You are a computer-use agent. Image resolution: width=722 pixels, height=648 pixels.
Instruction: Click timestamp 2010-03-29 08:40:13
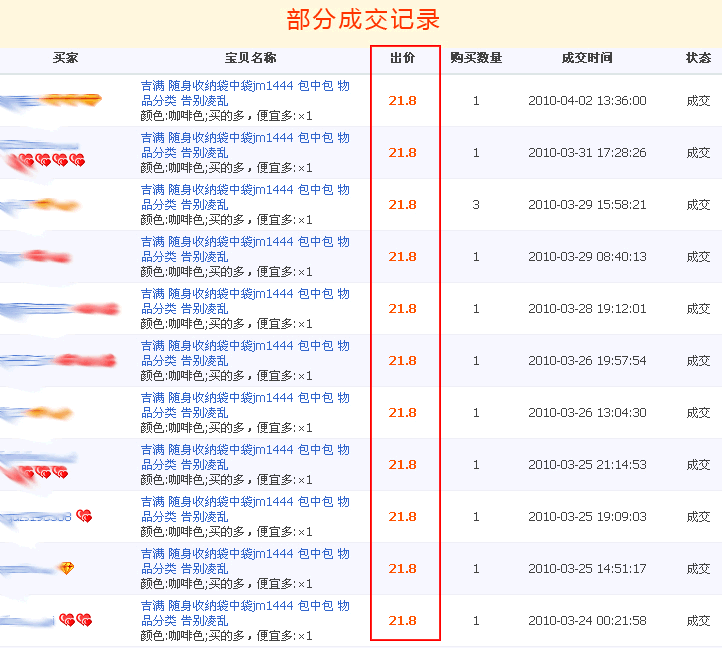pyautogui.click(x=587, y=257)
